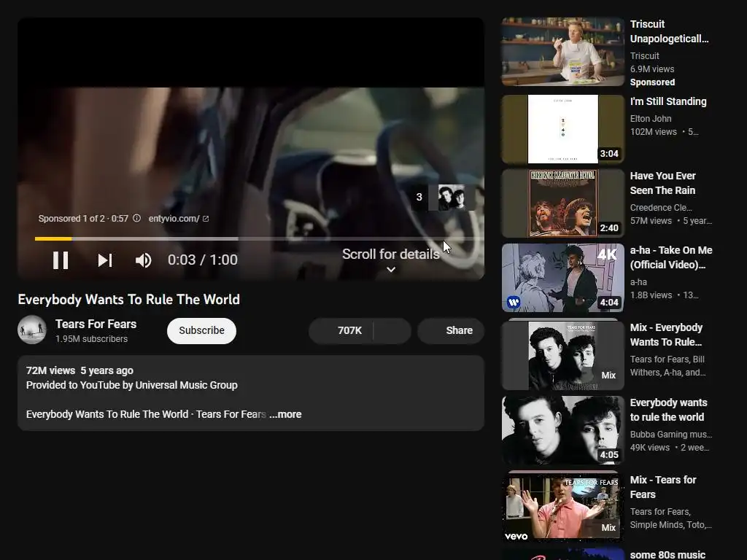Click 1.95M subscribers text
This screenshot has width=747, height=560.
pyautogui.click(x=91, y=339)
